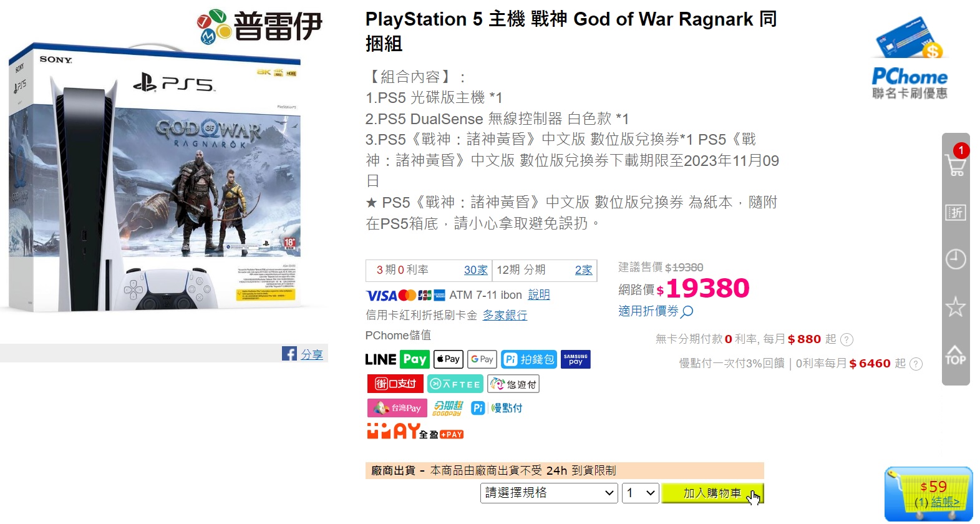
Task: Click the question mark beside 無卡分期付款
Action: 847,339
